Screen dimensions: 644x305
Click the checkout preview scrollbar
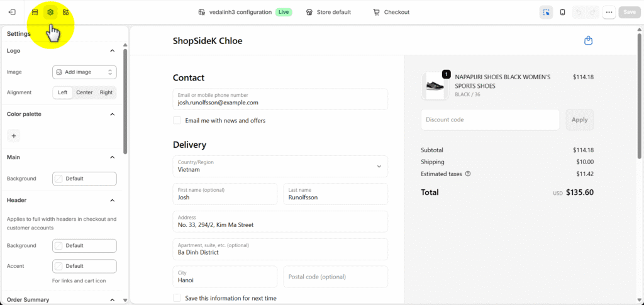pos(640,96)
